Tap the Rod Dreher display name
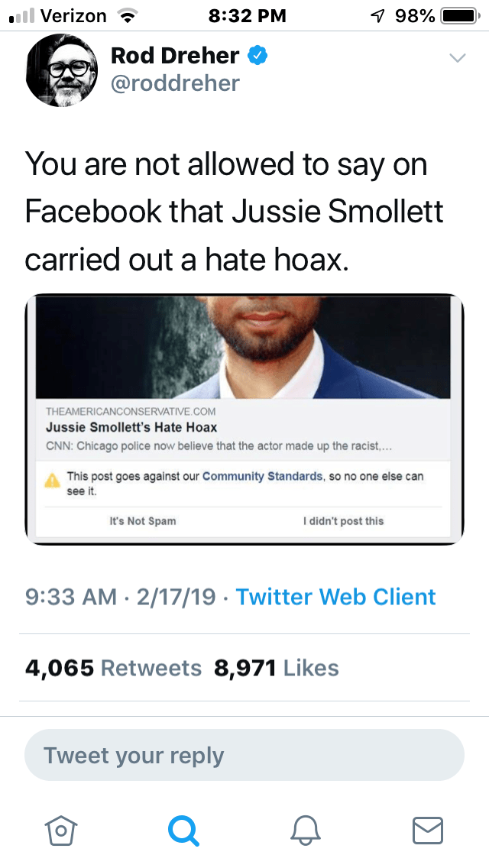Viewport: 489px width, 868px height. click(175, 56)
